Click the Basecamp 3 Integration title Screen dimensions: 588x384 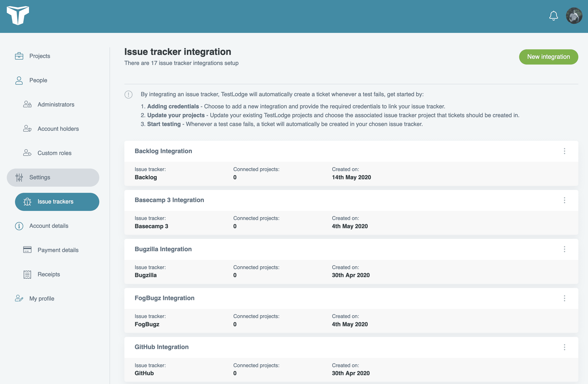point(169,200)
